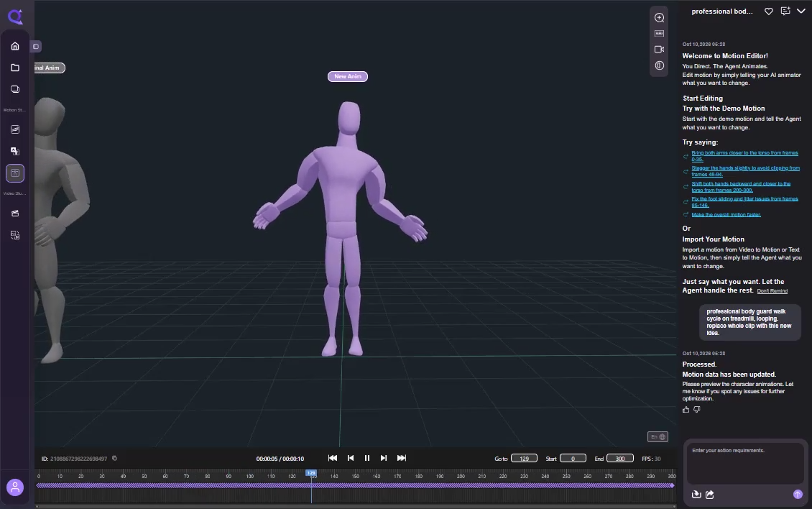Open the user profile avatar

click(x=15, y=487)
